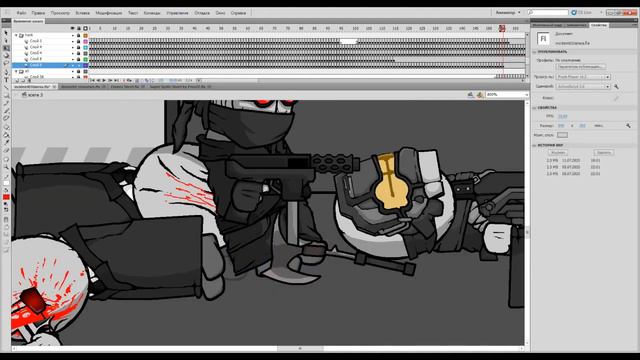Select the Deco tool
This screenshot has height=360, width=640.
point(6,119)
